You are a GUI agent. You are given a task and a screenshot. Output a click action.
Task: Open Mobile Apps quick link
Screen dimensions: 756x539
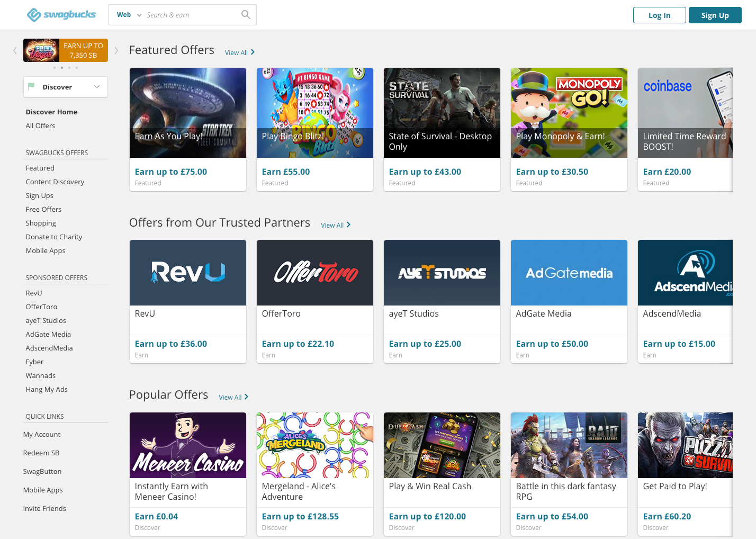pyautogui.click(x=43, y=490)
